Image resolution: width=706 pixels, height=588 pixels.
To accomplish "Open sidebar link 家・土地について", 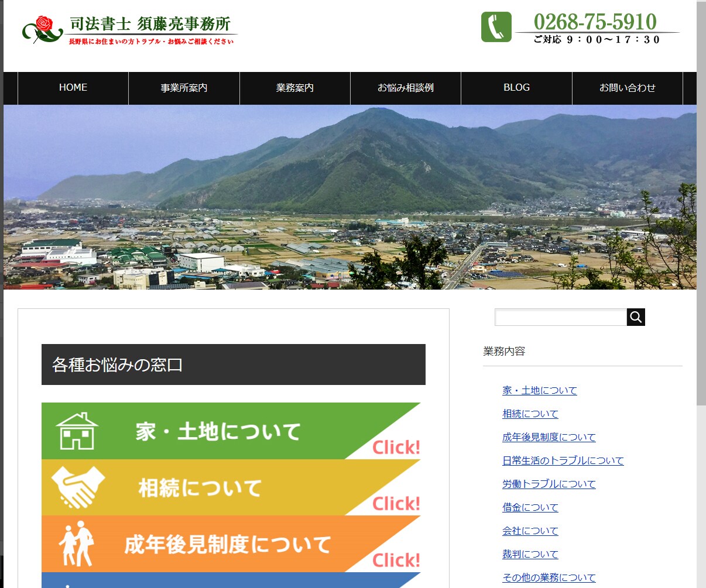I will pos(540,390).
